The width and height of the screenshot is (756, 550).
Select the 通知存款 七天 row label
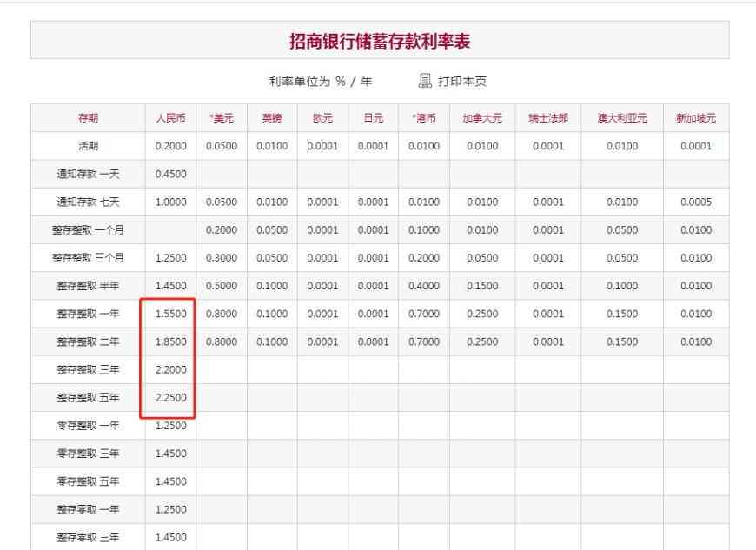(89, 202)
